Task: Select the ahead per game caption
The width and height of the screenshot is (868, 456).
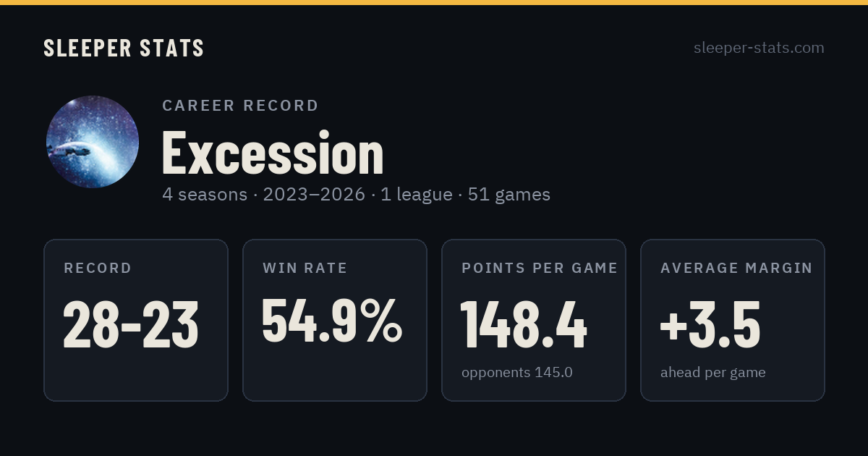Action: point(713,373)
